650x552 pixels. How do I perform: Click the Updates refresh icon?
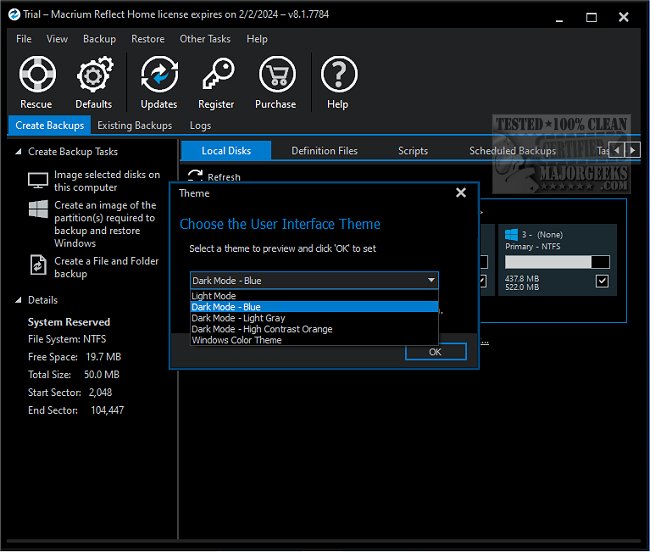coord(159,75)
